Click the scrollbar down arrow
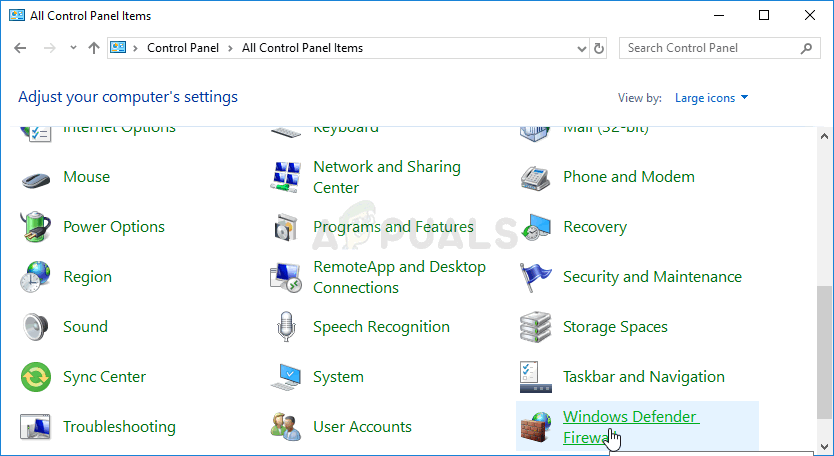834x456 pixels. 824,447
